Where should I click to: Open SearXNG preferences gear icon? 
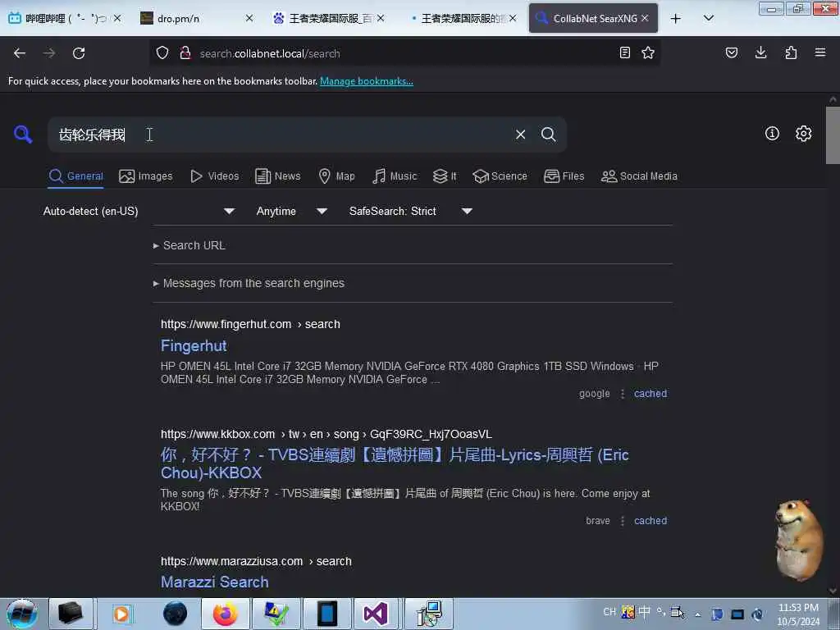(804, 134)
